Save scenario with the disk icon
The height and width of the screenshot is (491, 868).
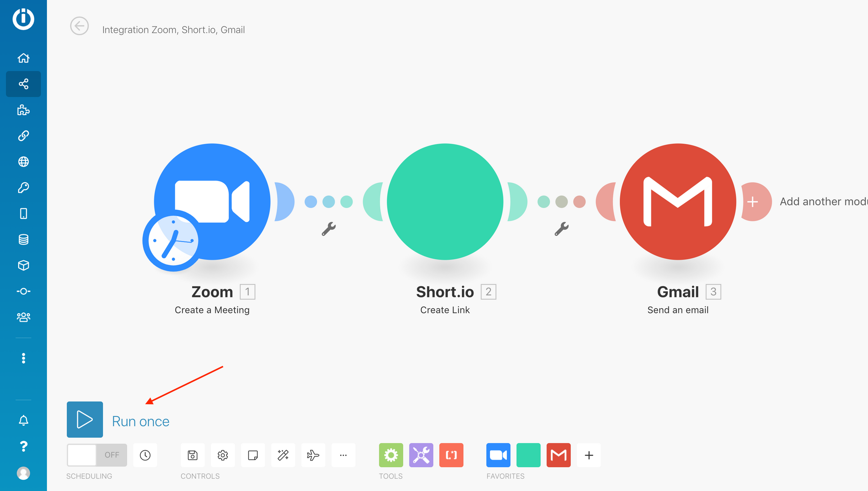pyautogui.click(x=192, y=455)
